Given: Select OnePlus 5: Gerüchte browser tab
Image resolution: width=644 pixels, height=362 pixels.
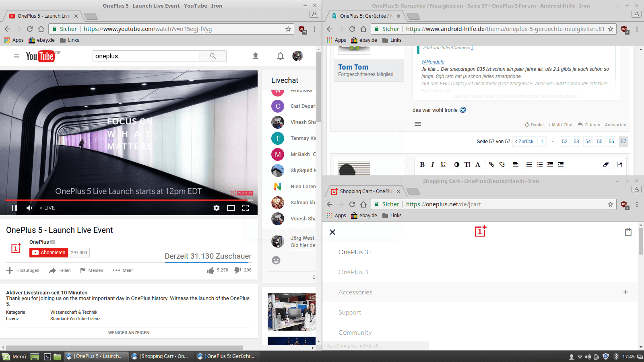Looking at the screenshot, I should tap(365, 16).
